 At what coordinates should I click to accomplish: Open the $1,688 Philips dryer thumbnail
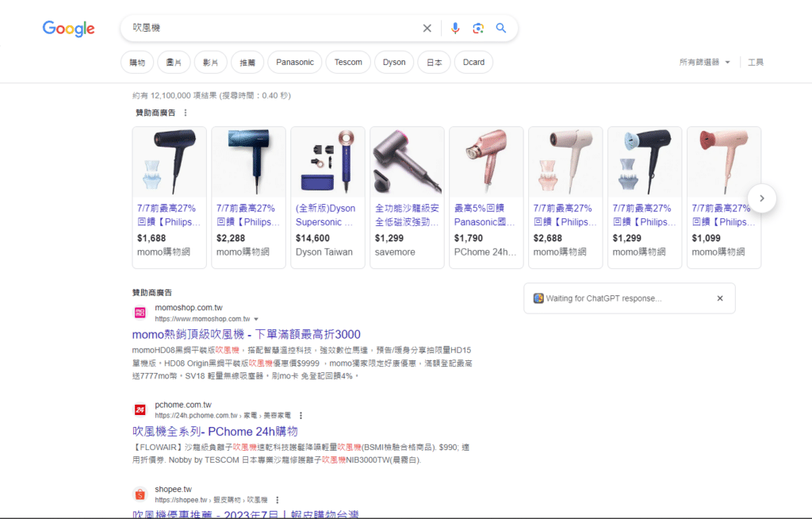point(170,162)
